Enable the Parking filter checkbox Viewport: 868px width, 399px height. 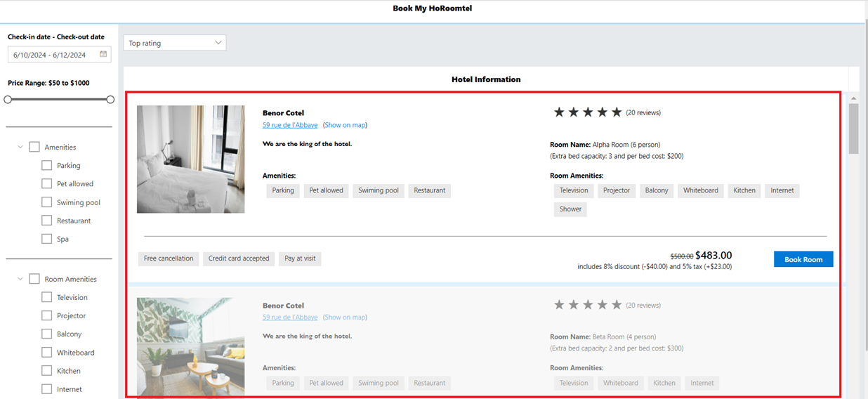[x=47, y=165]
